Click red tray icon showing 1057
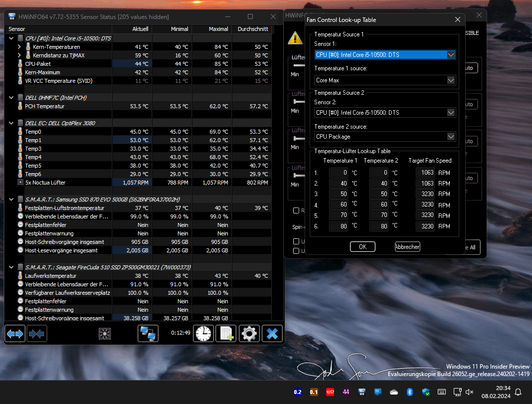The image size is (532, 404). 330,392
